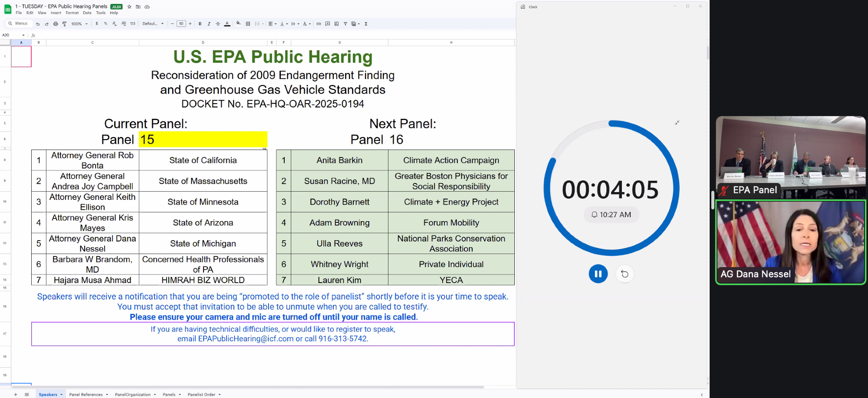Image resolution: width=868 pixels, height=398 pixels.
Task: Click the insert chart icon
Action: click(x=336, y=24)
